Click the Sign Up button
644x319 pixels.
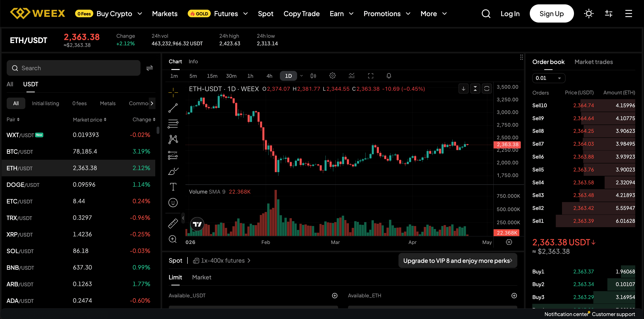click(551, 14)
